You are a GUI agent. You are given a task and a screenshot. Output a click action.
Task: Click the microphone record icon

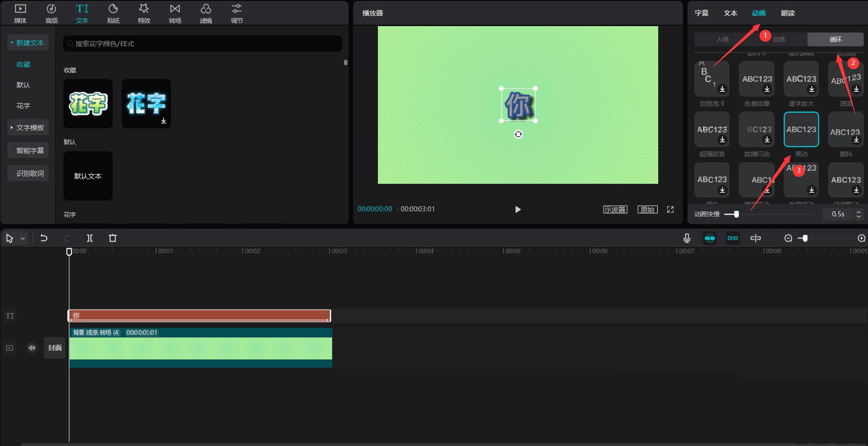pos(687,238)
